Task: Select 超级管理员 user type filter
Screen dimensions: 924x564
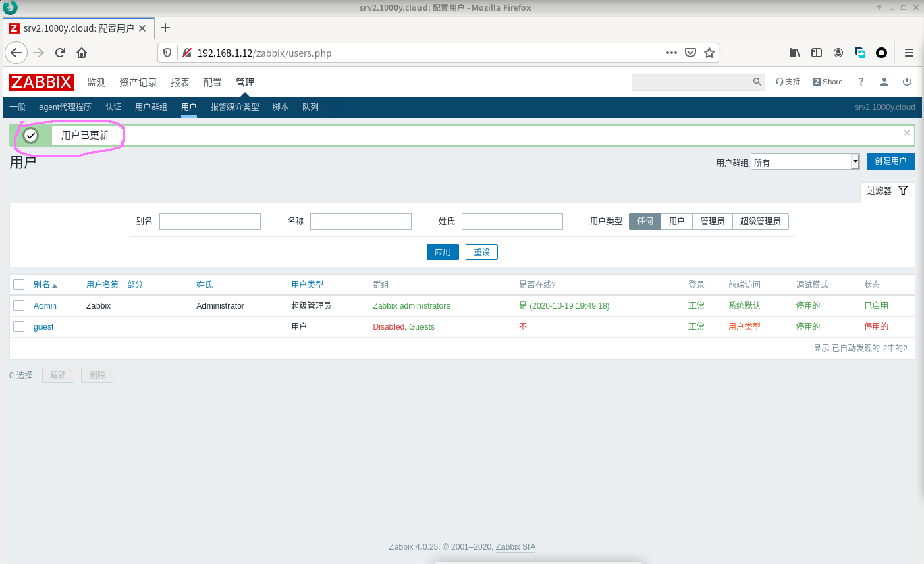Action: click(760, 222)
